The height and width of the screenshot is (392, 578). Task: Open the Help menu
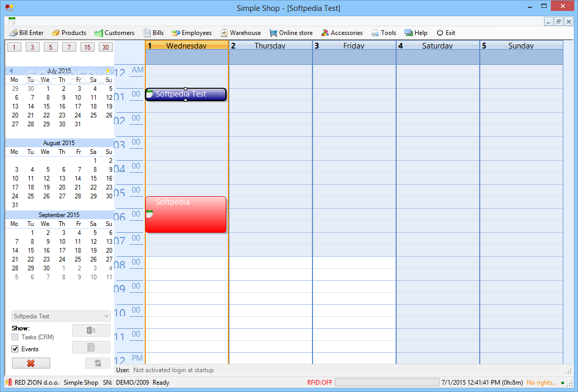coord(416,33)
